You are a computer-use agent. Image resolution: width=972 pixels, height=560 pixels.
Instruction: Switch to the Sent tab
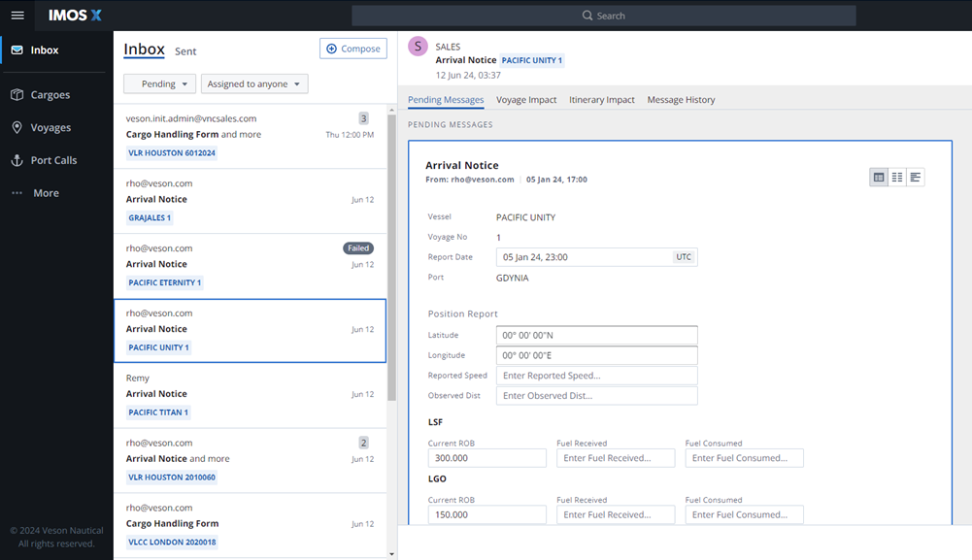click(x=185, y=51)
